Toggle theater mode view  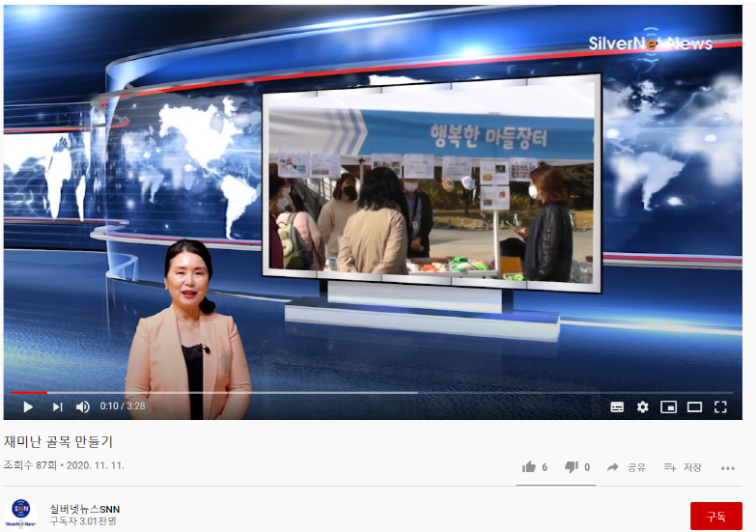(x=694, y=406)
